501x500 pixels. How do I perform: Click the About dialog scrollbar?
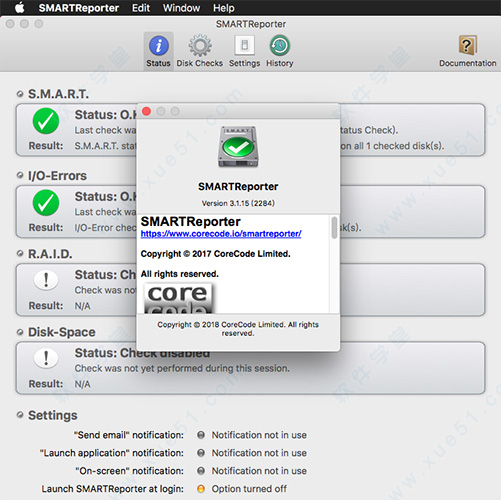pos(334,228)
